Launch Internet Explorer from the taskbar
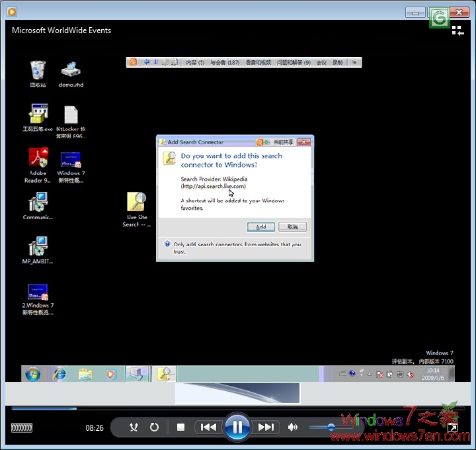Screen dimensions: 476x450 pyautogui.click(x=59, y=374)
